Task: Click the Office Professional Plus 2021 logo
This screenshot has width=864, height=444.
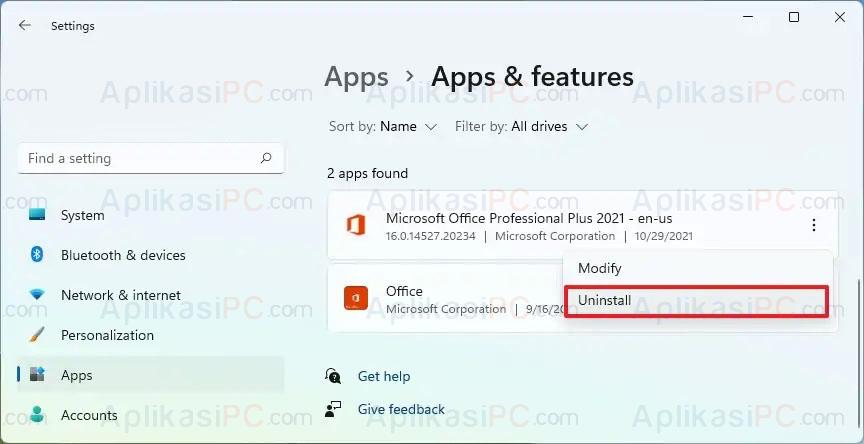Action: pos(355,225)
